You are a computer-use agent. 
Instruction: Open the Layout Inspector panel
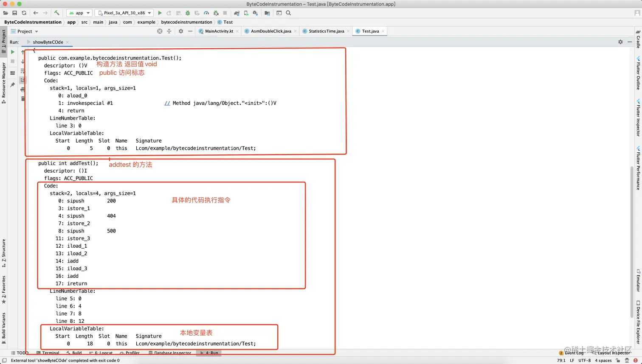[x=611, y=353]
